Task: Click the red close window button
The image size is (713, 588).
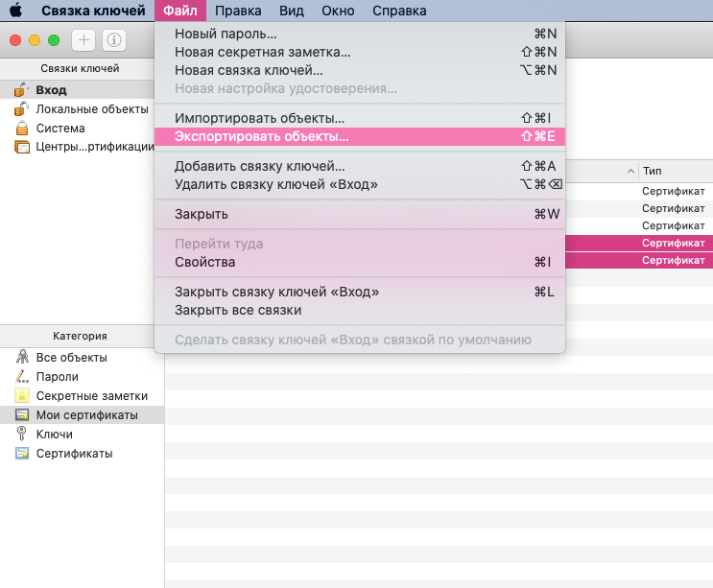Action: click(15, 40)
